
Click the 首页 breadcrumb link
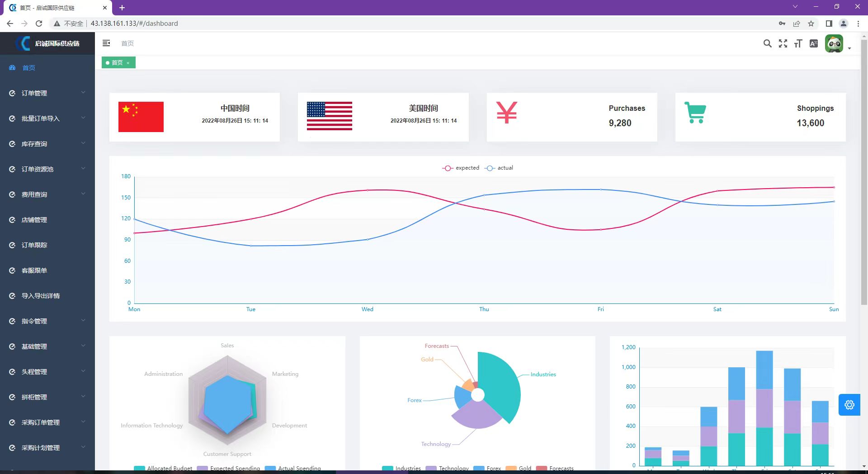click(127, 43)
